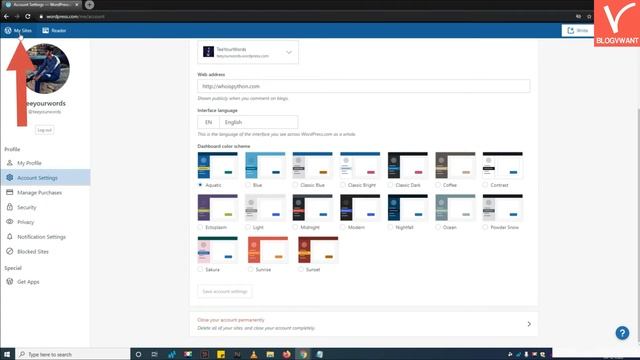Click the Modern color scheme preview
Viewport: 640px width, 360px height.
click(360, 208)
